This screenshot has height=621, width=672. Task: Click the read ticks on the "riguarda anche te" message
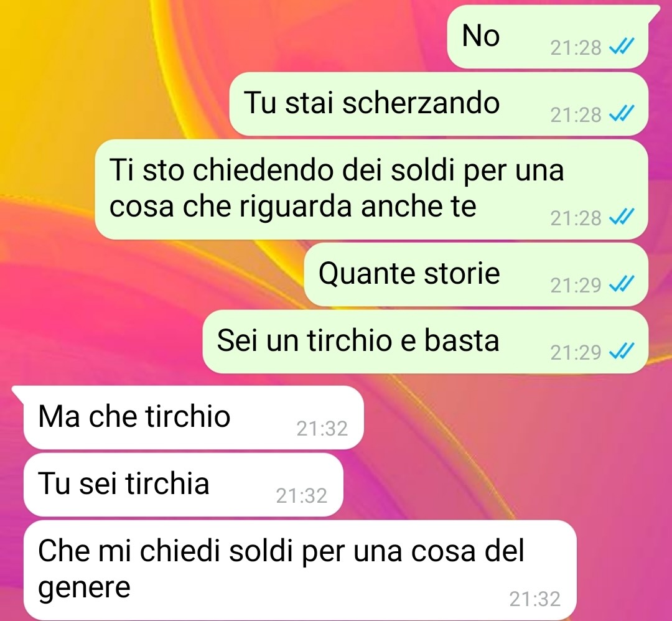click(x=622, y=217)
